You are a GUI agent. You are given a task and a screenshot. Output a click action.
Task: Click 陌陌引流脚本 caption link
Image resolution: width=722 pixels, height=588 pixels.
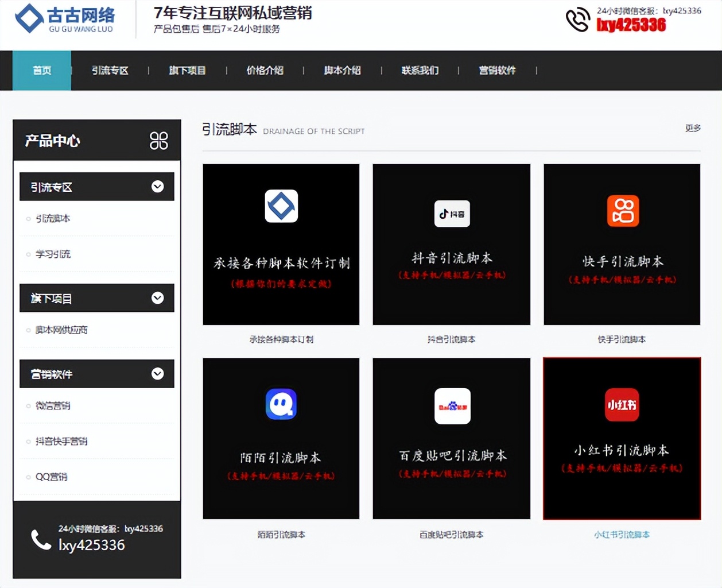click(281, 535)
